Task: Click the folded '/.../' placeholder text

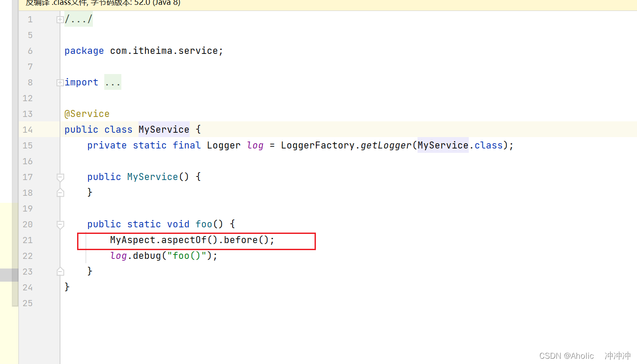Action: pos(78,20)
